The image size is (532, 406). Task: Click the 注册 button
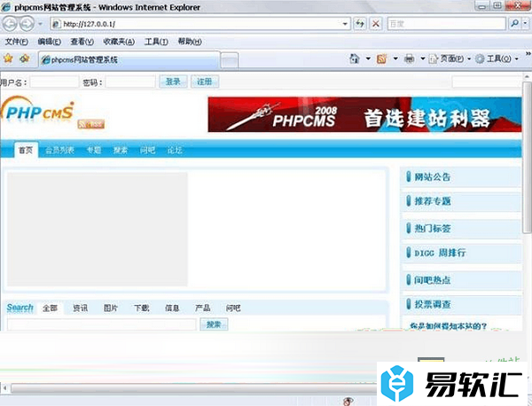[205, 82]
